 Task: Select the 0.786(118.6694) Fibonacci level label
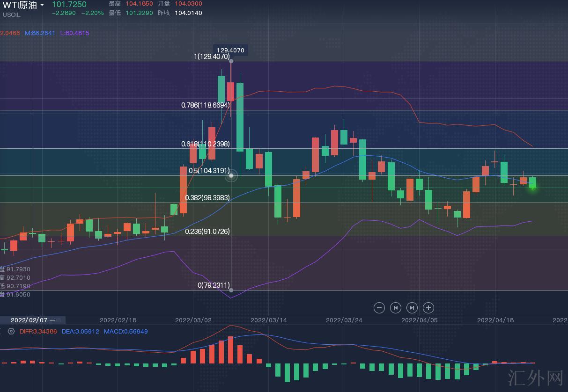(206, 105)
